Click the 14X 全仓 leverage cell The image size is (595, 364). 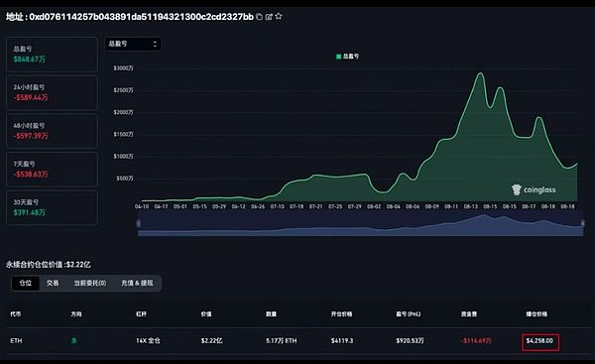click(148, 341)
